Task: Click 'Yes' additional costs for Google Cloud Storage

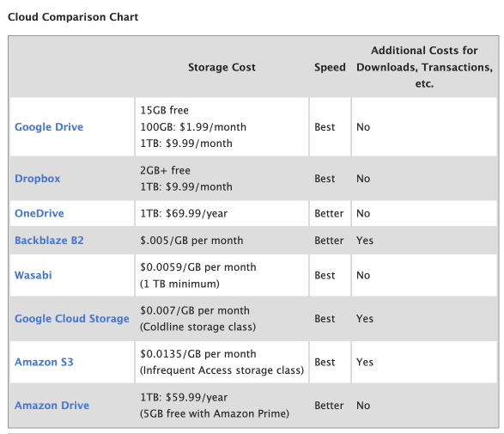Action: tap(365, 319)
